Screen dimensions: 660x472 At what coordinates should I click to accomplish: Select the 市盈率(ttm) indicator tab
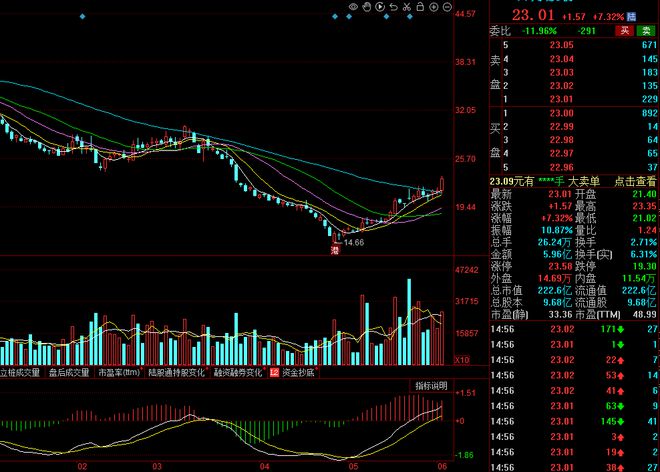pyautogui.click(x=119, y=372)
